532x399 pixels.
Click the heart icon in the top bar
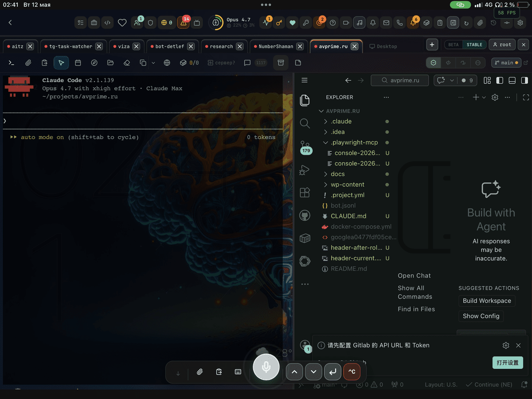point(122,23)
